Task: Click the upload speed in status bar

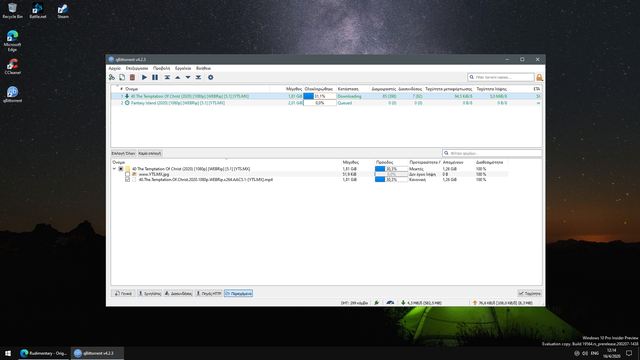Action: 502,303
